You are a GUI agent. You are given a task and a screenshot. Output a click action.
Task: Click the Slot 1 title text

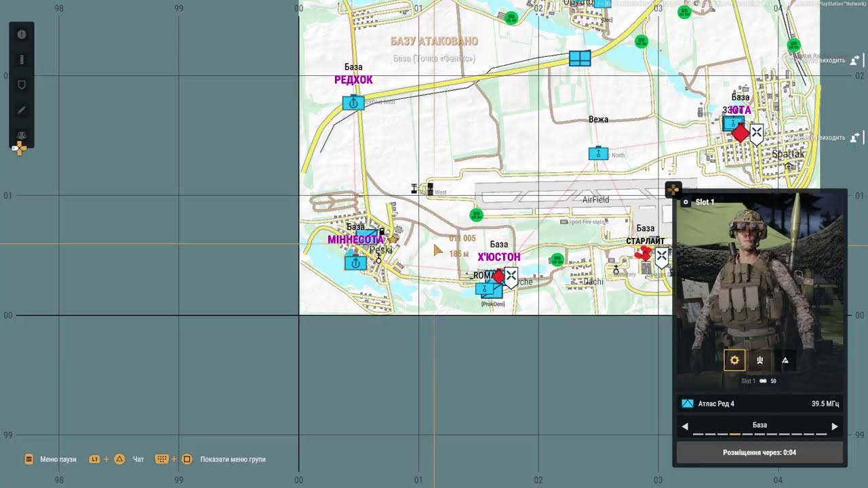[705, 202]
